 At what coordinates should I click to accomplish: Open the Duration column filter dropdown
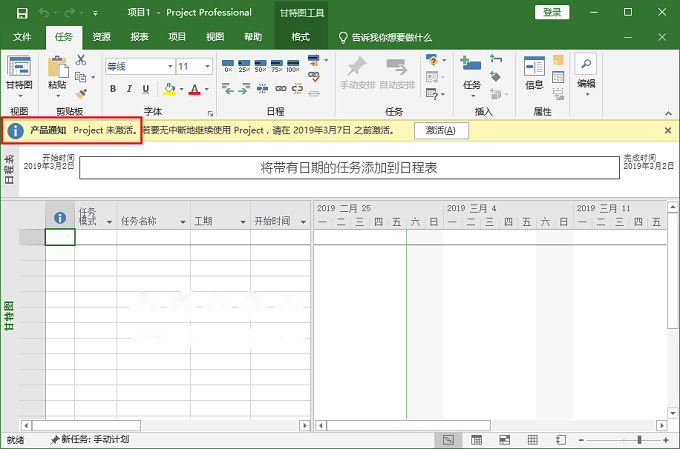(x=243, y=222)
